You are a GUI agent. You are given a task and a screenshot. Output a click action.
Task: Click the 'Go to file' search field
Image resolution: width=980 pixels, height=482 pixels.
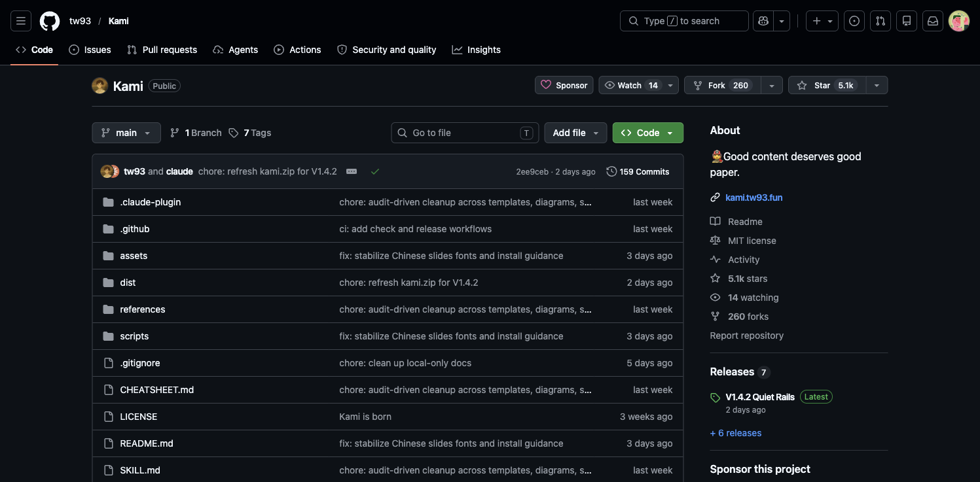coord(465,133)
